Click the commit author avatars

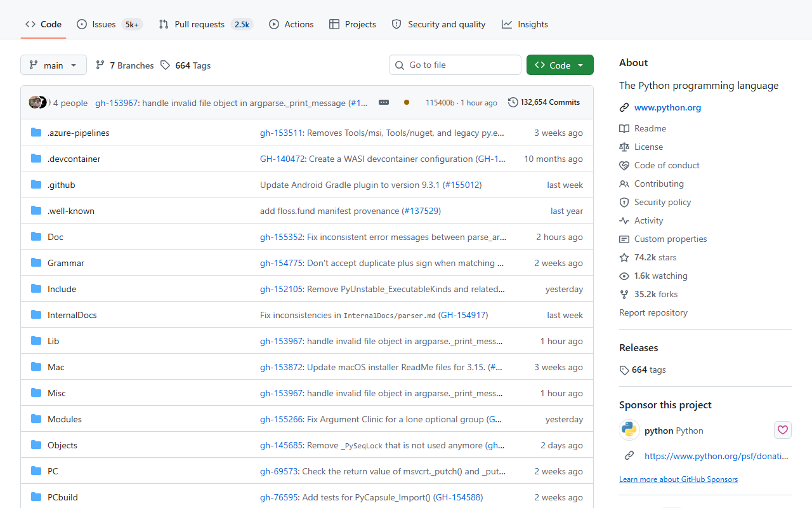(38, 102)
